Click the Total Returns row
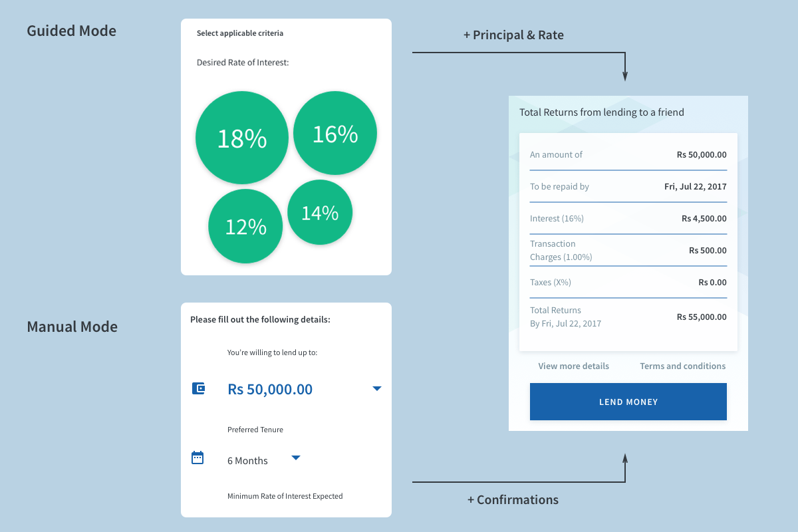 pos(628,317)
